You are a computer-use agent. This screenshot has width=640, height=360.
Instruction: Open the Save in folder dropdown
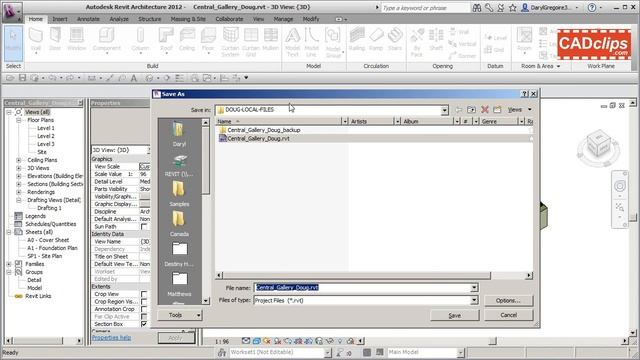tap(444, 110)
